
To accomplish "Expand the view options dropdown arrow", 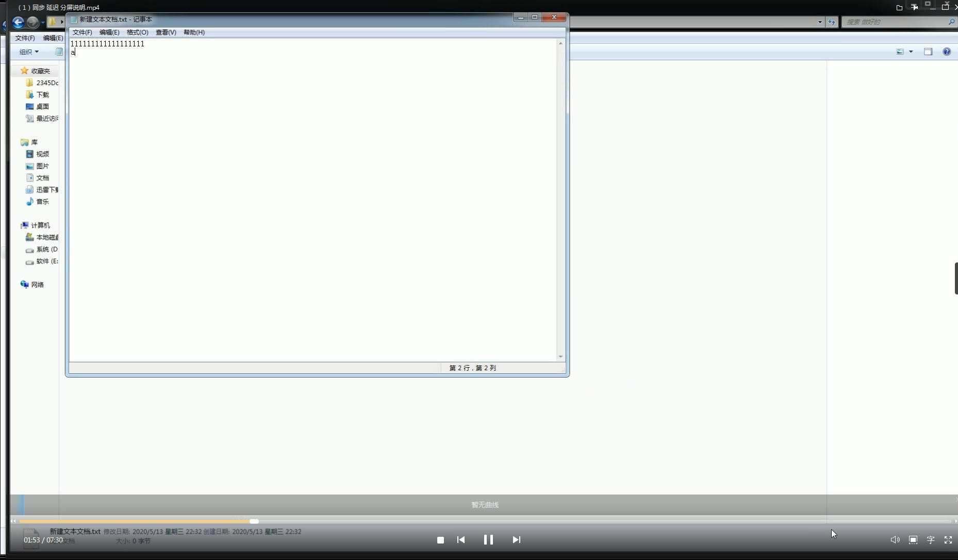I will [911, 52].
